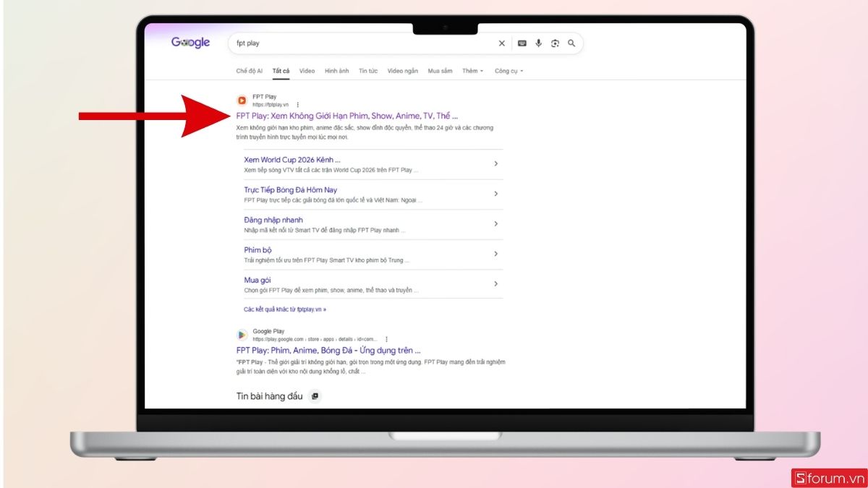Click the FPT Play site name above URL
Image resolution: width=868 pixels, height=488 pixels.
point(264,97)
